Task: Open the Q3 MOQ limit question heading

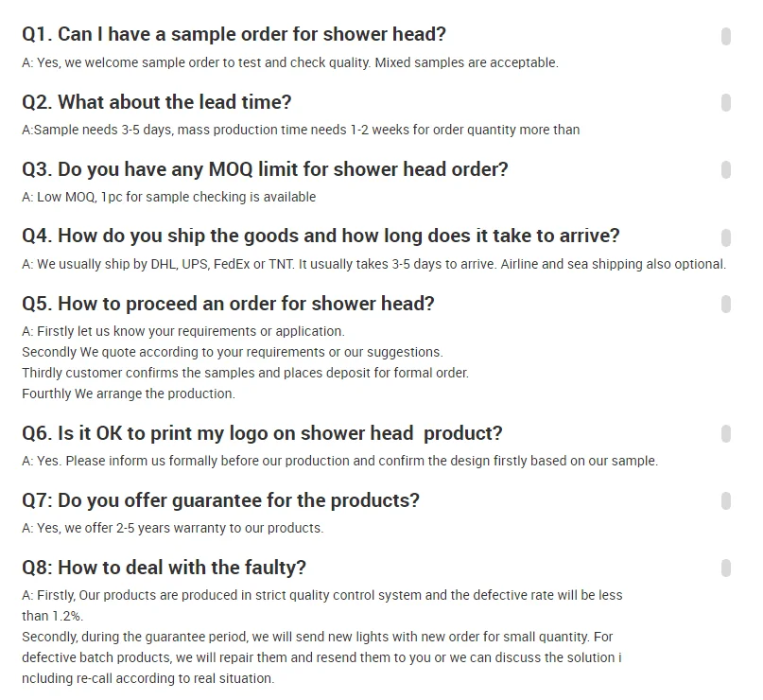Action: pos(265,170)
